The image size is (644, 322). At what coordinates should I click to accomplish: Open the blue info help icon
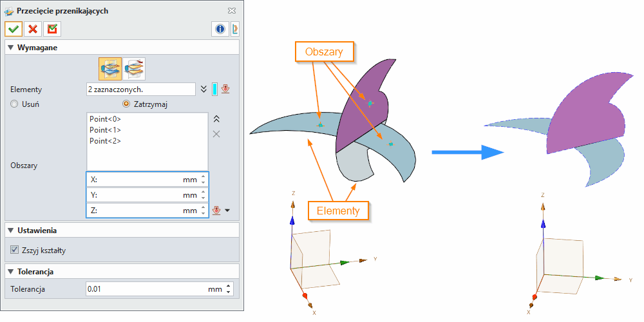[x=220, y=29]
